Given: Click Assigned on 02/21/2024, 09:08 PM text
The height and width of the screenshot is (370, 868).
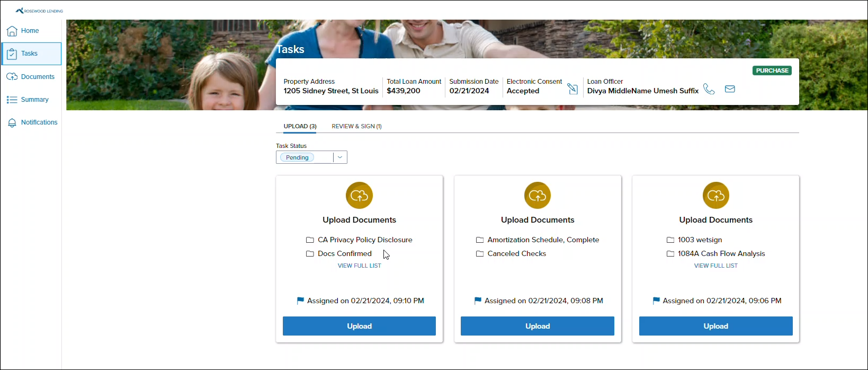Looking at the screenshot, I should (x=544, y=301).
